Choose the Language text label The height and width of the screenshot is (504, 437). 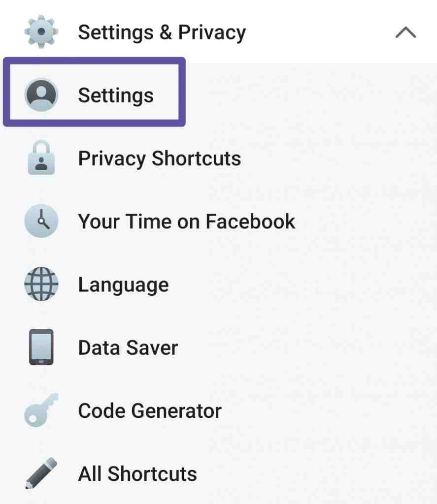(124, 285)
